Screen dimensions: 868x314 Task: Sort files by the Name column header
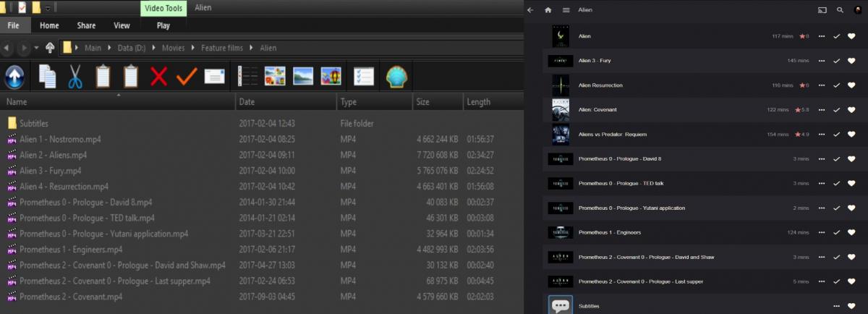pos(117,102)
